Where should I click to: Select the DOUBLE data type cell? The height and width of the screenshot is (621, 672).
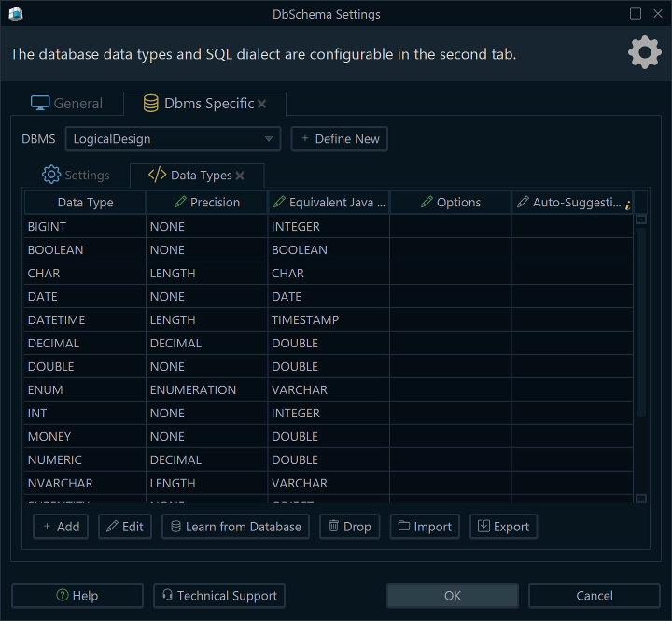click(85, 366)
